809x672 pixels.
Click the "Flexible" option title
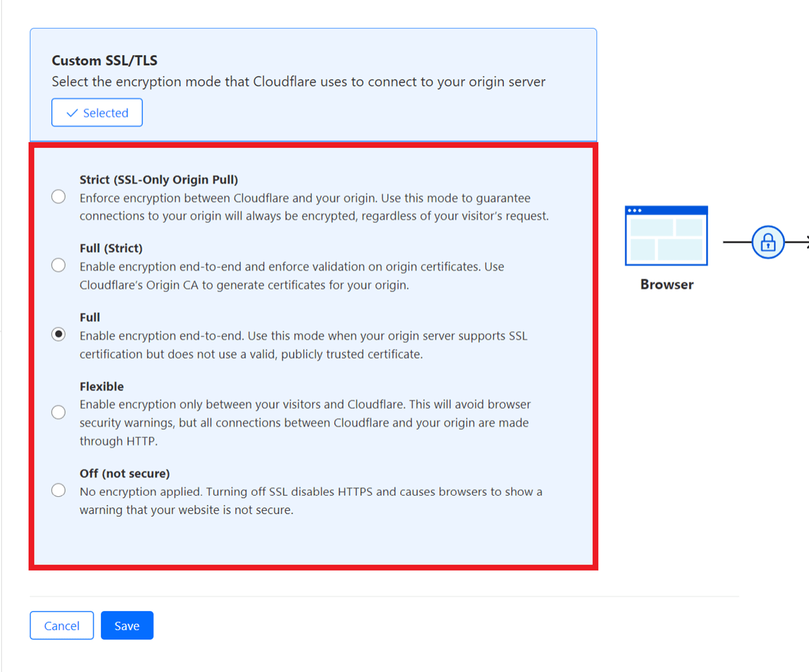click(101, 387)
